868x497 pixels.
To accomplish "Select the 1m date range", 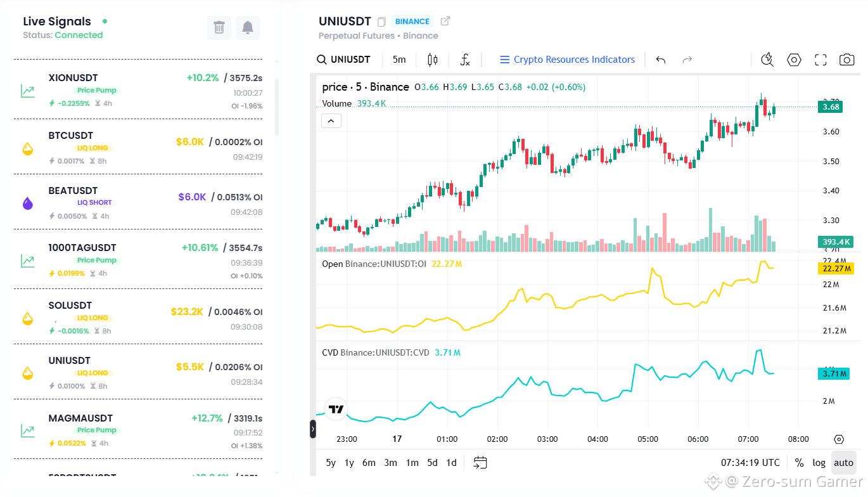I will pyautogui.click(x=412, y=463).
